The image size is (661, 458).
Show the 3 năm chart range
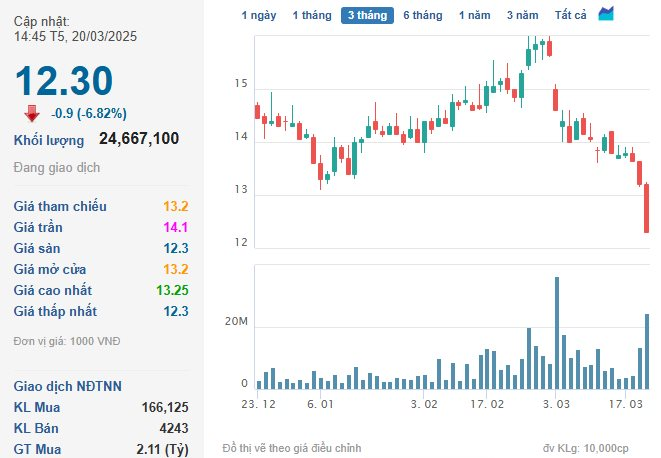point(522,16)
